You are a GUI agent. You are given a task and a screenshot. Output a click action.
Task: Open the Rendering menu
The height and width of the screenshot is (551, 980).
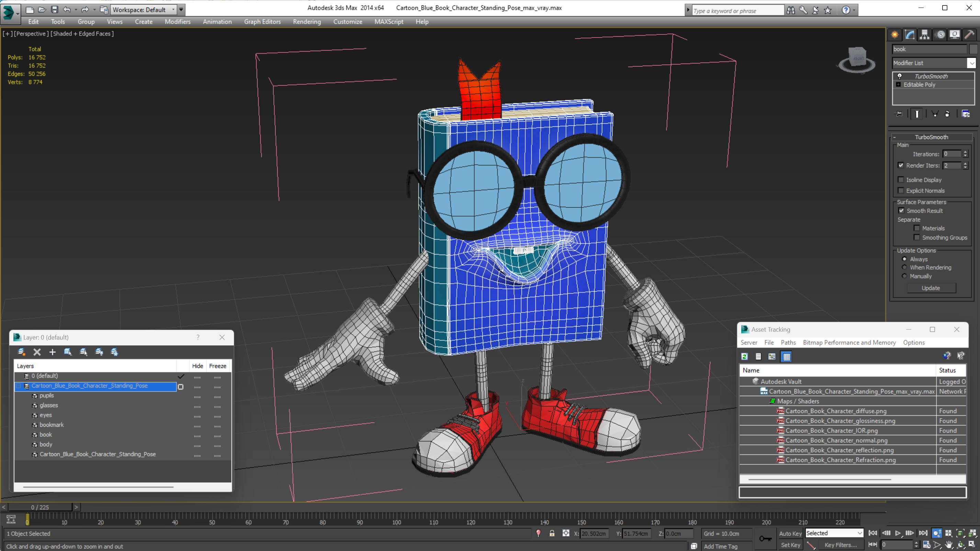[x=307, y=22]
